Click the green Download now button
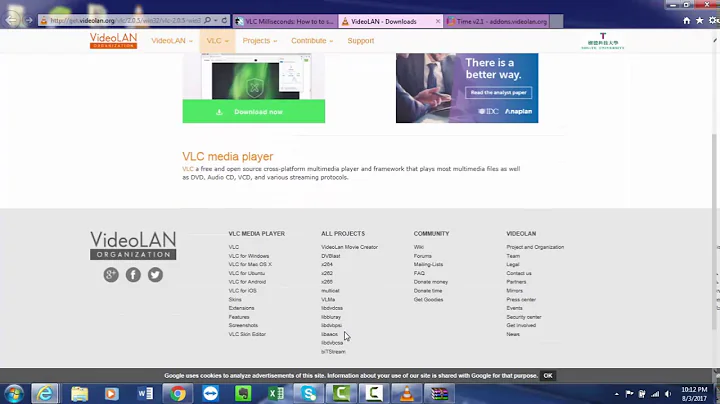Image resolution: width=720 pixels, height=404 pixels. [253, 112]
